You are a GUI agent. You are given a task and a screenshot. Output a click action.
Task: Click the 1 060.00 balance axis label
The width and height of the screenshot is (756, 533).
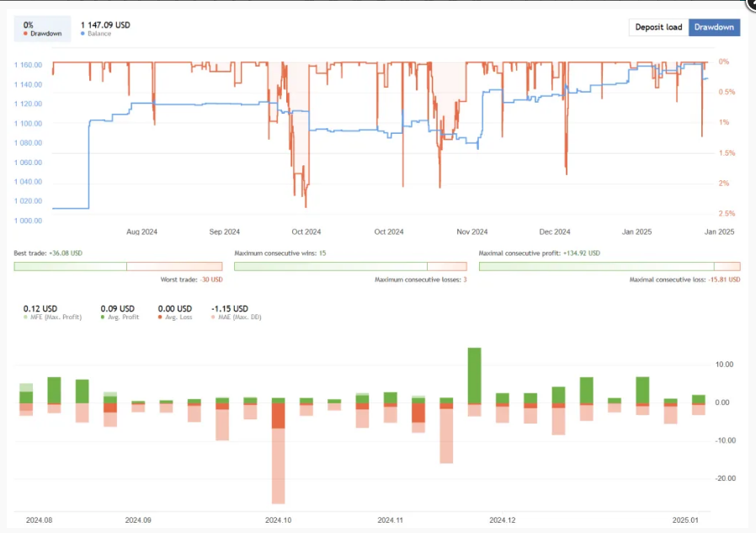pos(28,163)
